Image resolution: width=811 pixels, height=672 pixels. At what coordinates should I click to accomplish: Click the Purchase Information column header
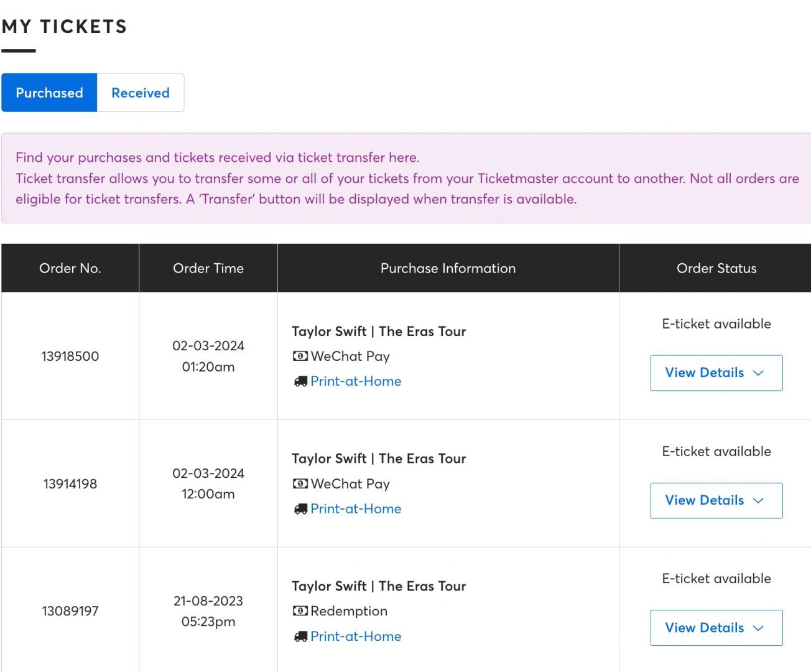click(x=448, y=268)
